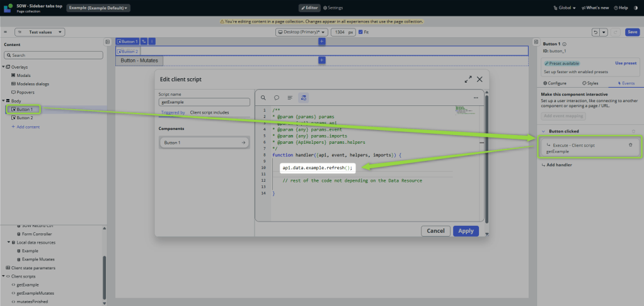Toggle the highlighted script helper icon in toolbar

point(304,98)
